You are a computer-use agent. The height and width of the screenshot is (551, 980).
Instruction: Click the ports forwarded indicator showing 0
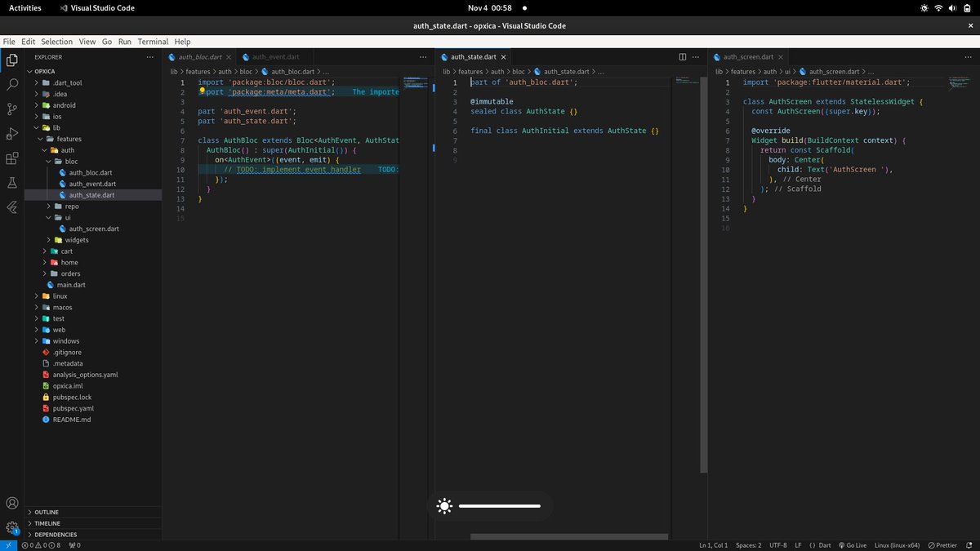(x=74, y=544)
